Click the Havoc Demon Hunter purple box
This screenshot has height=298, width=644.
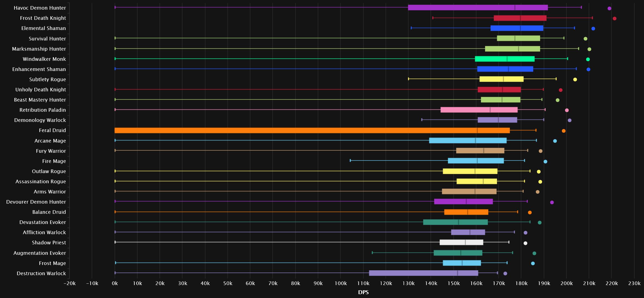478,7
